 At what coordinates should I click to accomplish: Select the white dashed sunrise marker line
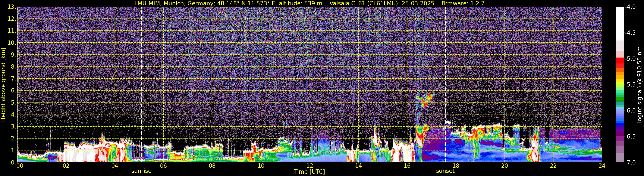[141, 85]
